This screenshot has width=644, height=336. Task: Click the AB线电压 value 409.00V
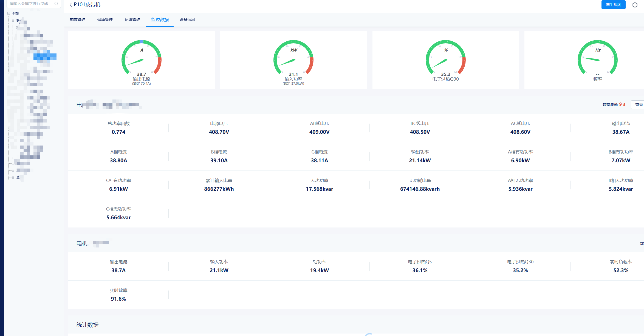320,132
